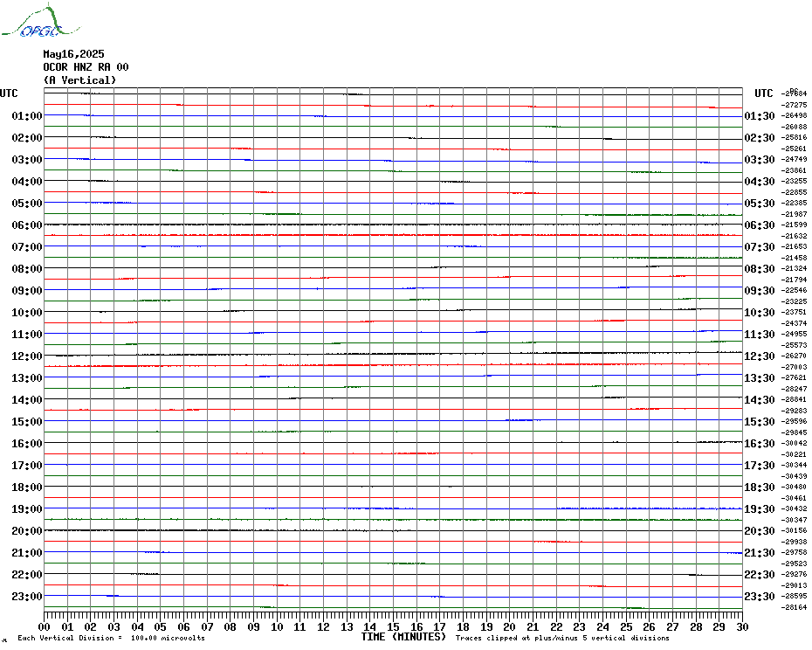Click the offset value "-28841"

(794, 399)
